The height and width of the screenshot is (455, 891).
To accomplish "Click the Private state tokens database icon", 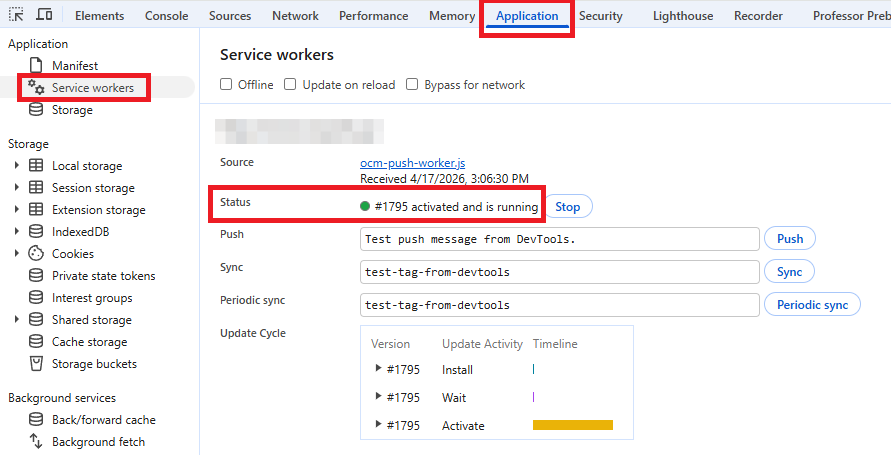I will [x=36, y=275].
